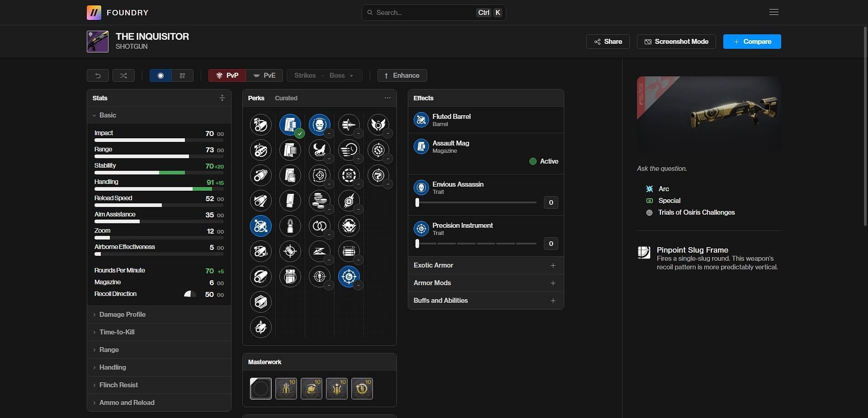Screen dimensions: 868x418
Task: Select the skull-in-crosshair perk icon
Action: 320,276
